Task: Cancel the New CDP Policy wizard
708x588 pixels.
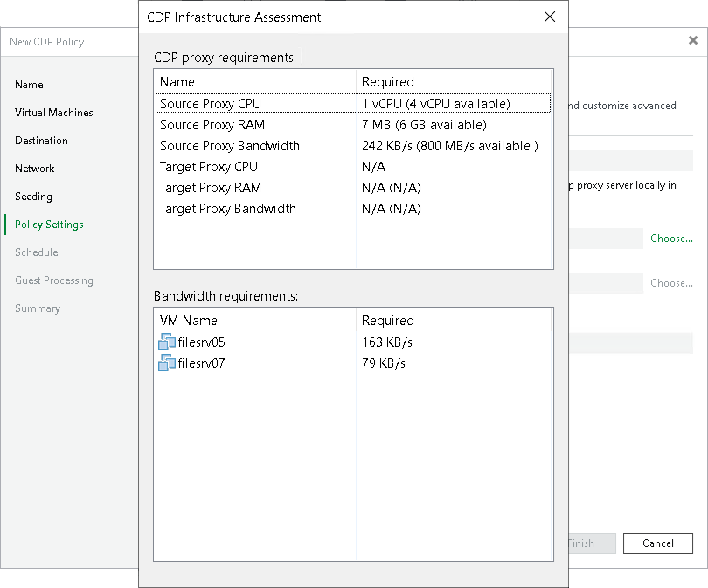Action: click(657, 543)
